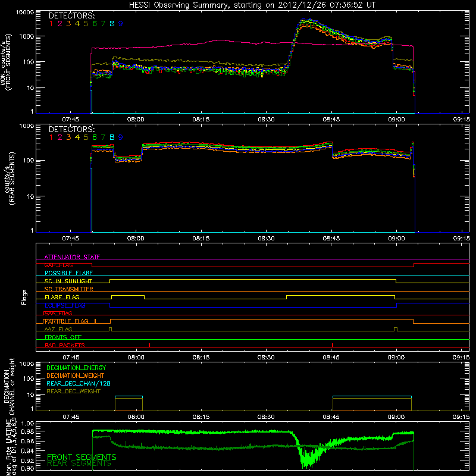Click the SC_IN_SUNLIGHT flag label
Image resolution: width=476 pixels, height=476 pixels.
click(68, 281)
